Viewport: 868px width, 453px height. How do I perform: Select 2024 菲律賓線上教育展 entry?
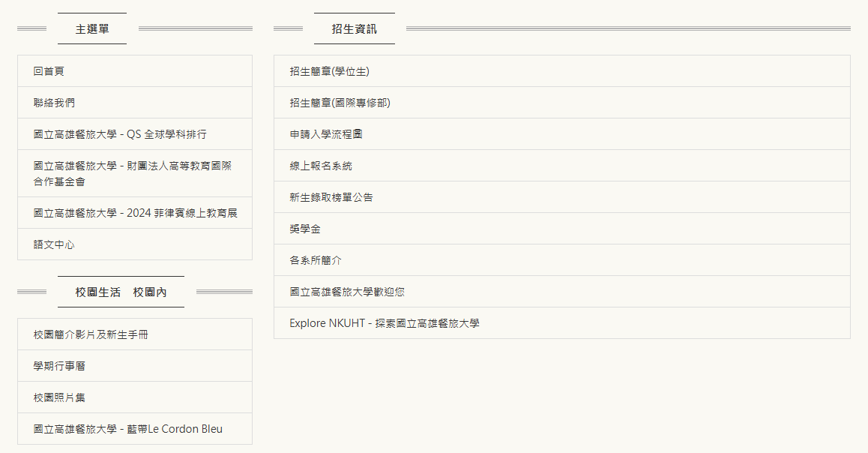pos(135,213)
